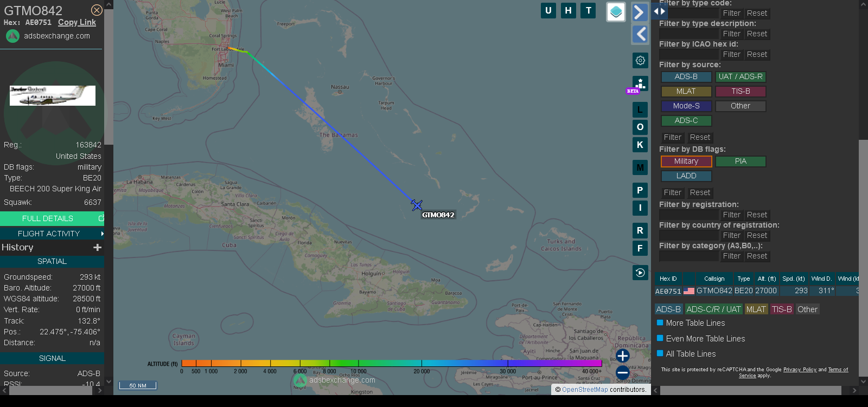The width and height of the screenshot is (868, 407).
Task: Enable All Table Lines checkbox
Action: (x=660, y=353)
